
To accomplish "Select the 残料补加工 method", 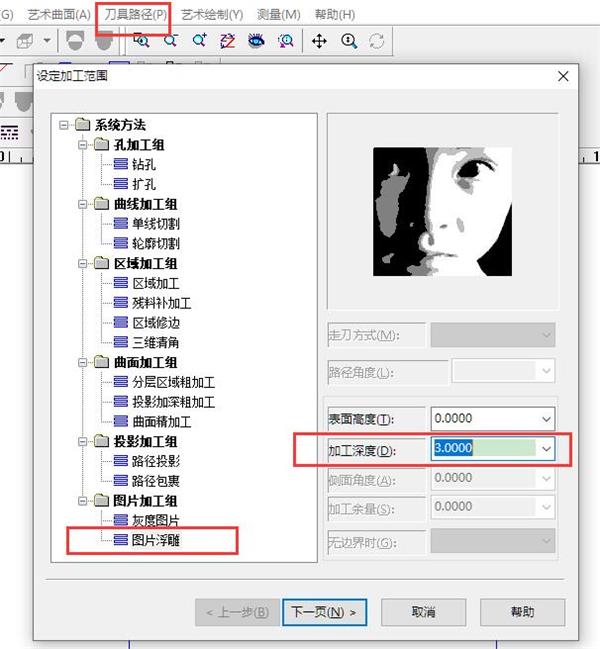I will [x=162, y=303].
